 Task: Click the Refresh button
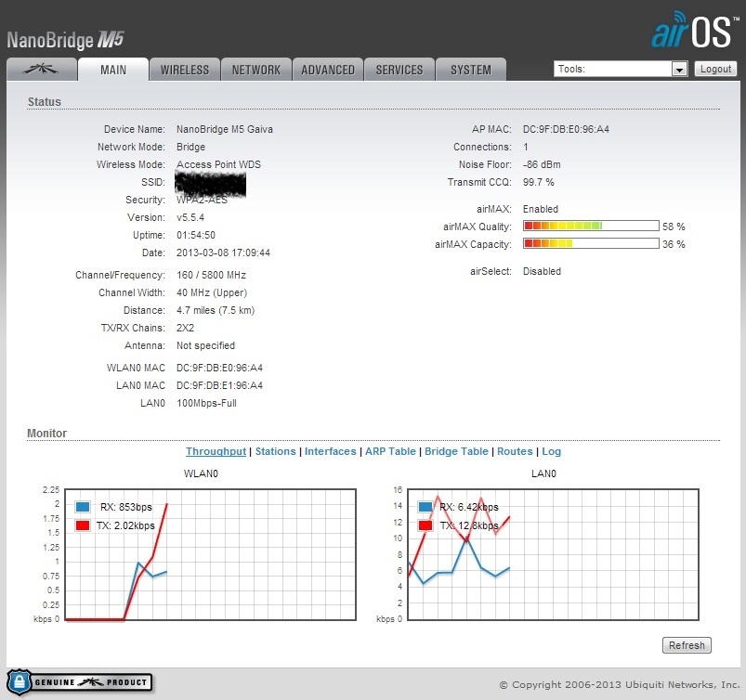[687, 645]
